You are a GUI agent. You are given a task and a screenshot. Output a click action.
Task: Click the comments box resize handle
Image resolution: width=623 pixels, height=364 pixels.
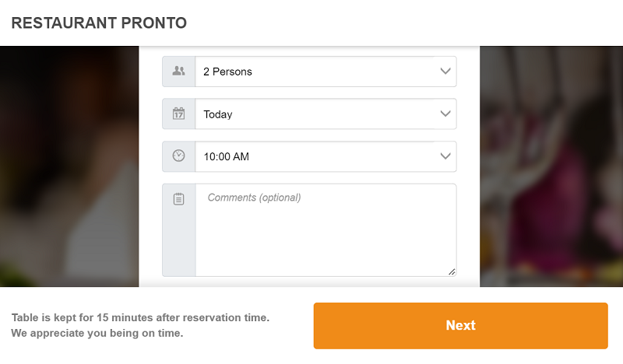pyautogui.click(x=452, y=271)
